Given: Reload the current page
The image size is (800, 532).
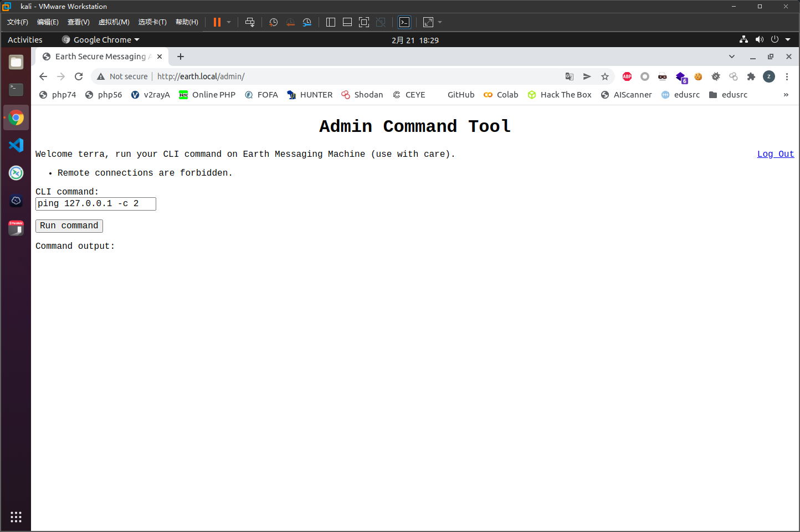Looking at the screenshot, I should 79,76.
